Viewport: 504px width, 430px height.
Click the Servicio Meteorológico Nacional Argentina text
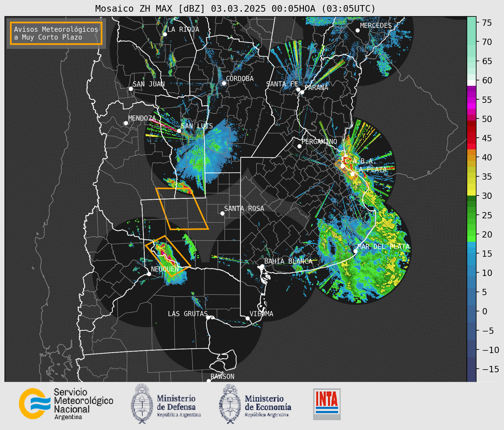[83, 404]
